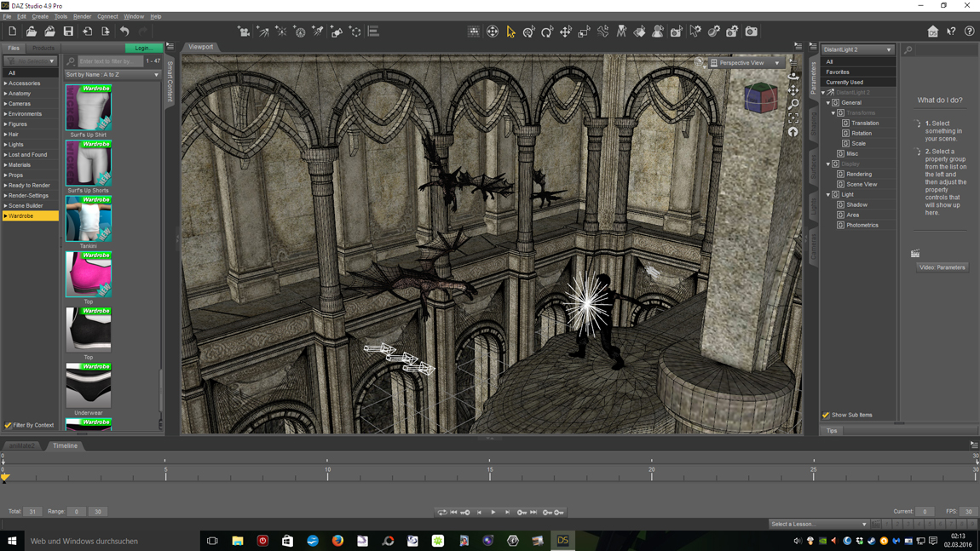
Task: Open the DistantLight 2 node dropdown
Action: pyautogui.click(x=857, y=49)
